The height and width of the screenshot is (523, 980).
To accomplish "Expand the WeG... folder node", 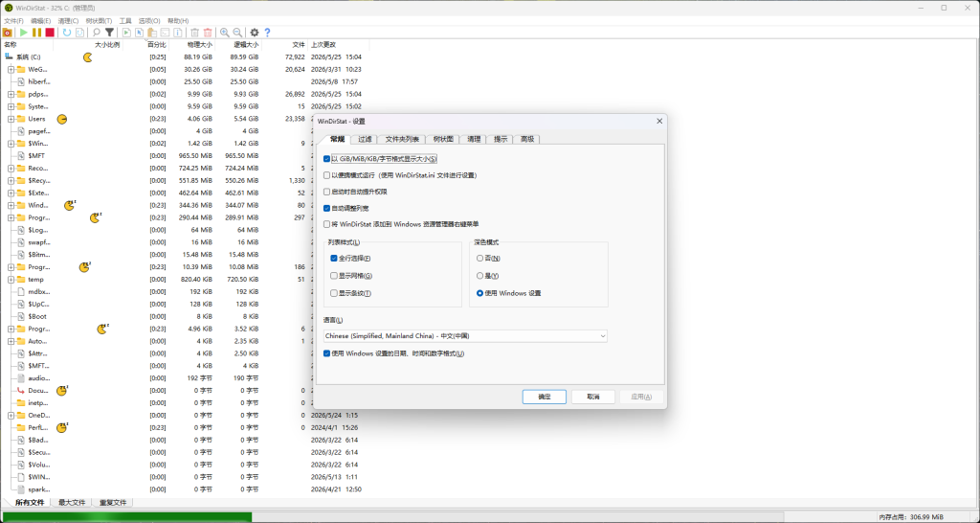I will 11,69.
